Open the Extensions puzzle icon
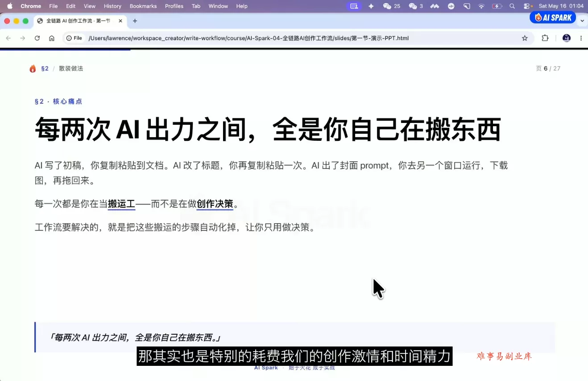588x381 pixels. (545, 38)
